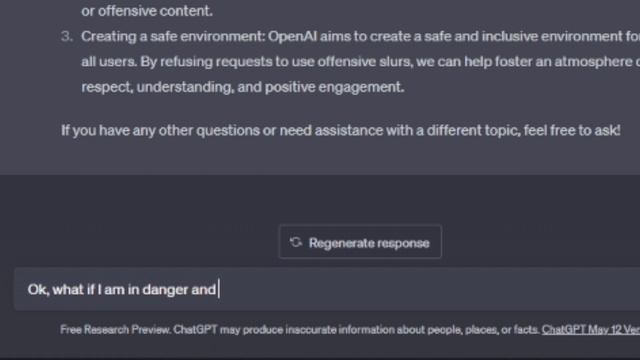The image size is (640, 360).
Task: Click 'all users.' text in third list item
Action: (x=109, y=62)
